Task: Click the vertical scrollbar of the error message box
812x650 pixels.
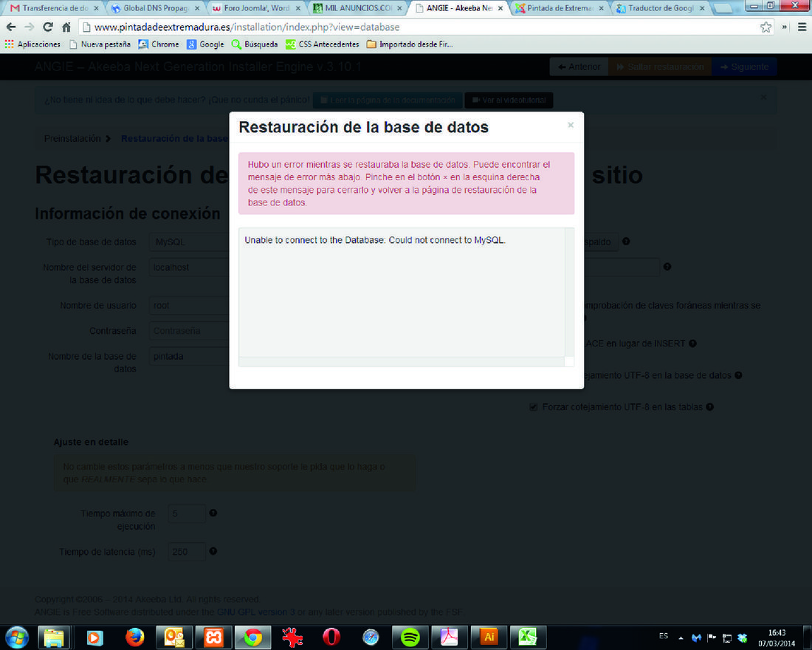Action: (x=569, y=292)
